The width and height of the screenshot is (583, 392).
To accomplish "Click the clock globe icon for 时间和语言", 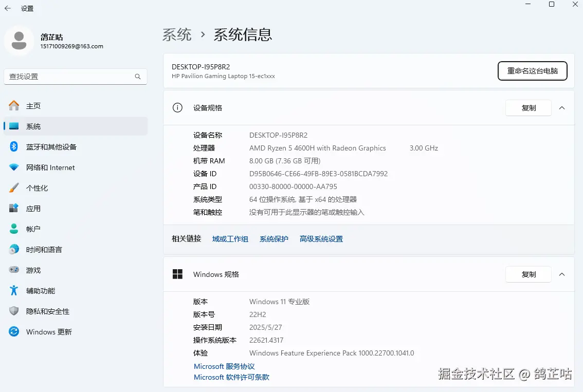I will click(14, 249).
